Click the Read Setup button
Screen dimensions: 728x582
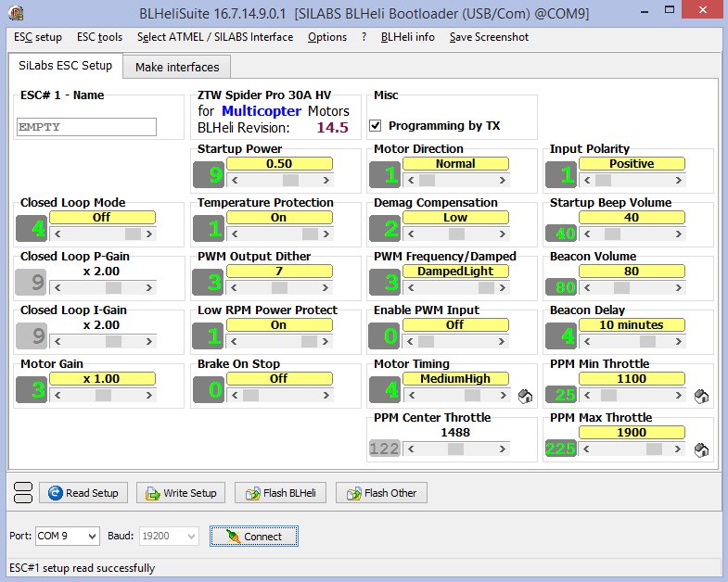click(83, 493)
